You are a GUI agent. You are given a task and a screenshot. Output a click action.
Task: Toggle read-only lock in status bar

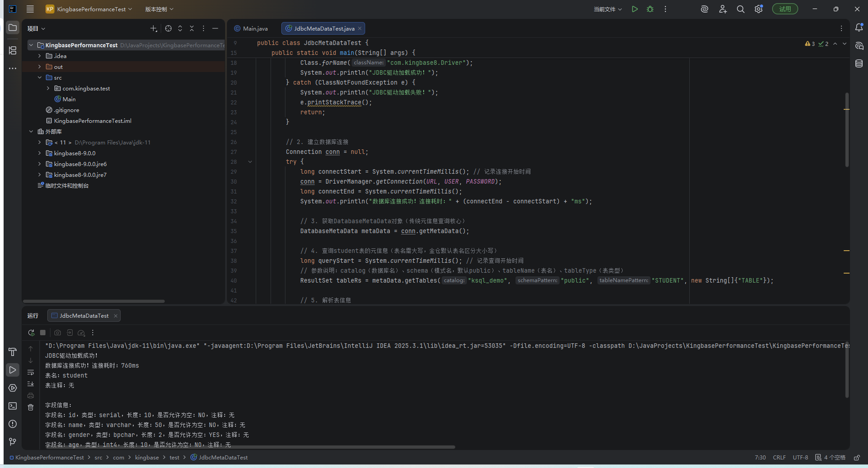pyautogui.click(x=857, y=458)
